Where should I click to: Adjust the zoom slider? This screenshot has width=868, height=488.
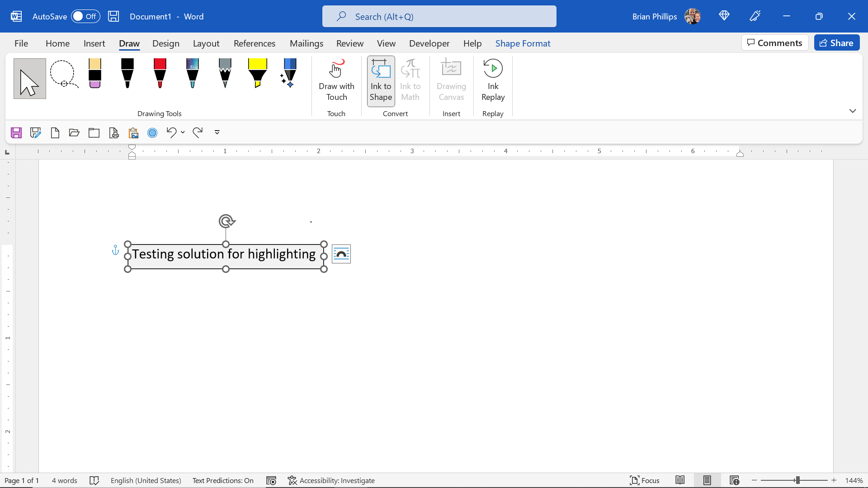[x=798, y=480]
